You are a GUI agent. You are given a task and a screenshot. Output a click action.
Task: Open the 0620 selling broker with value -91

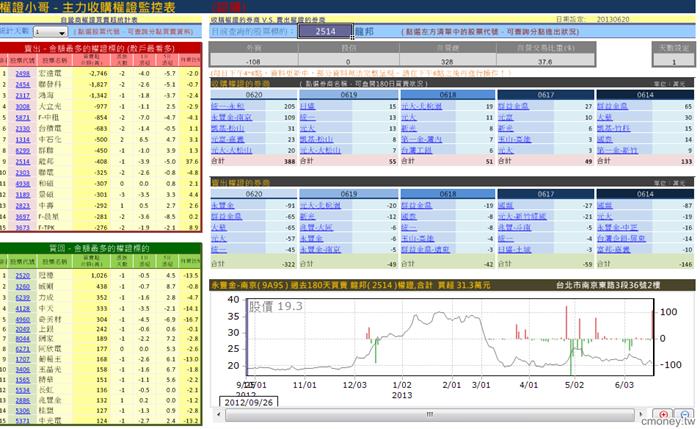(222, 205)
